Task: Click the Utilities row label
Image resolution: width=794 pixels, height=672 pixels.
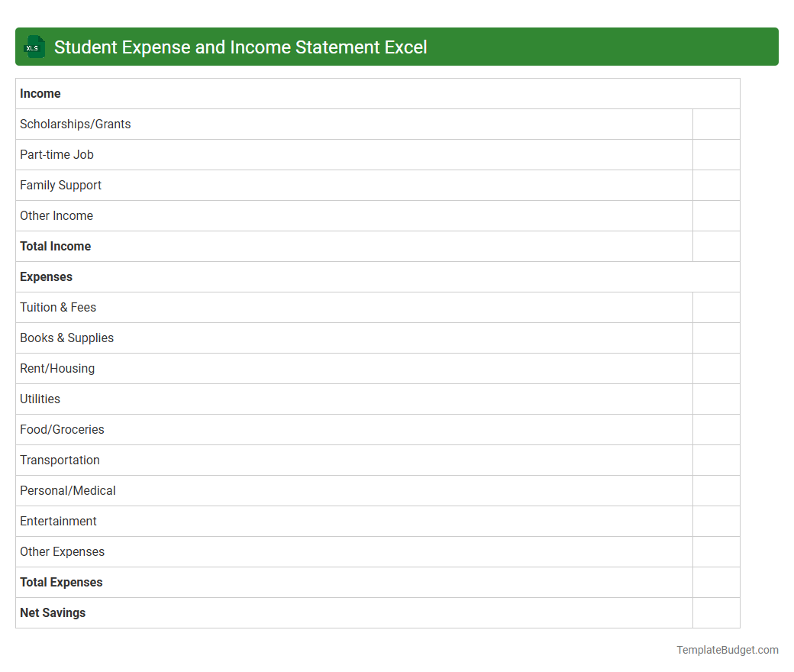Action: click(40, 399)
